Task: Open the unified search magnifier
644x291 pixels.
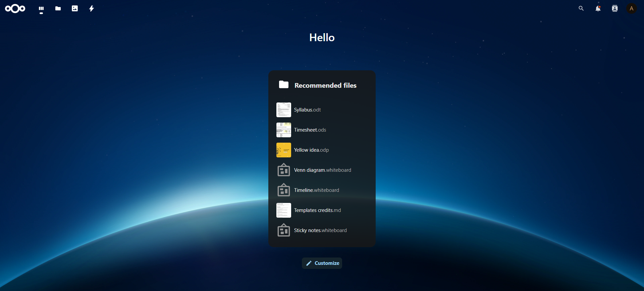Action: (581, 9)
